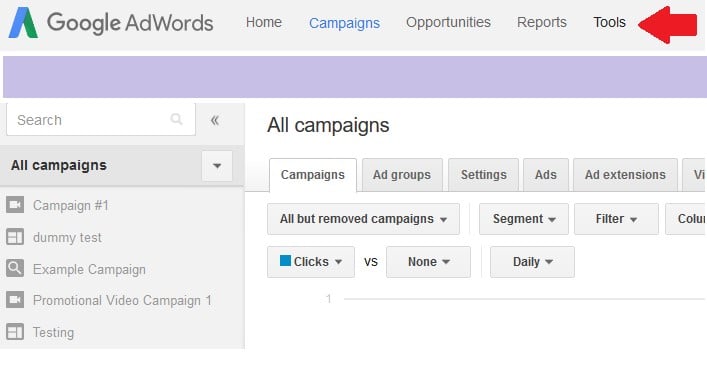Open the Clicks metric dropdown
The height and width of the screenshot is (376, 707).
click(x=311, y=261)
